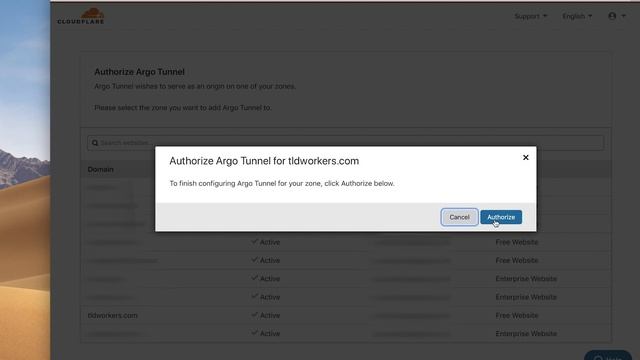This screenshot has width=640, height=360.
Task: Click Active status in tldworkers.com row
Action: pos(270,316)
